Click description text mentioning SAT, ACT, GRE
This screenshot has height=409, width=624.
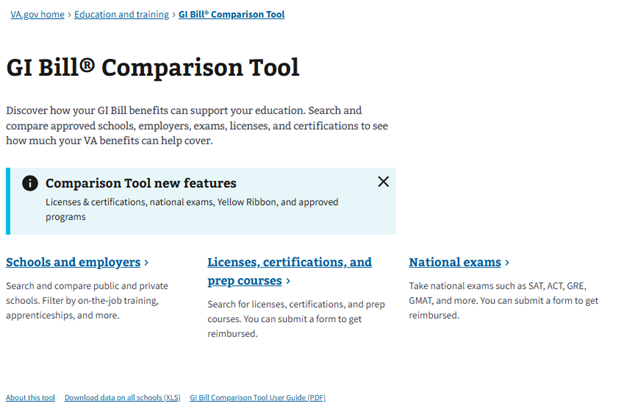pos(503,300)
